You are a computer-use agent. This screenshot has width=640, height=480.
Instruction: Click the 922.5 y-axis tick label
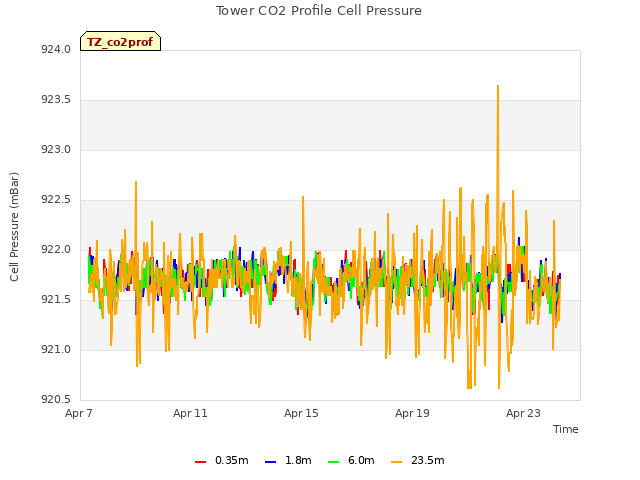(56, 200)
